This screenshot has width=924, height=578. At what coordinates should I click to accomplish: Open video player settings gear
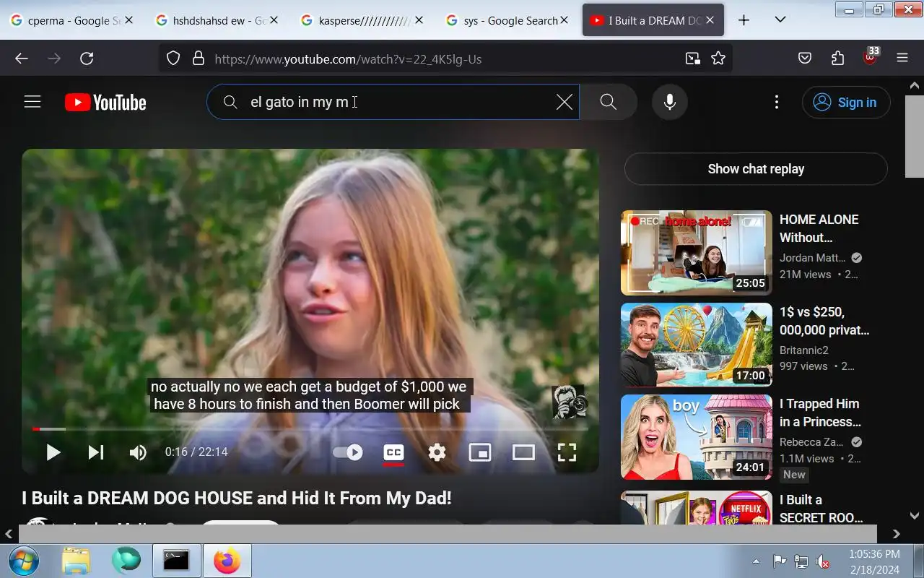(x=437, y=452)
